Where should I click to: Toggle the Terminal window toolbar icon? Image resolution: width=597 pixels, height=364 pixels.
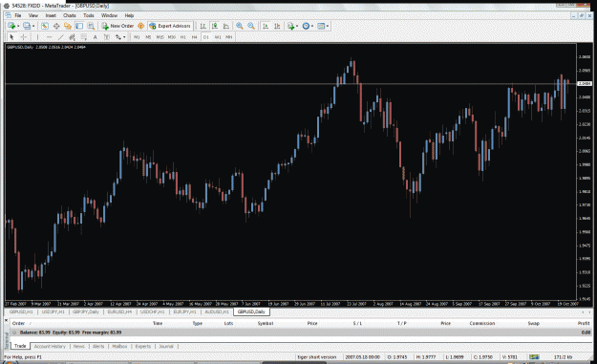pyautogui.click(x=79, y=26)
